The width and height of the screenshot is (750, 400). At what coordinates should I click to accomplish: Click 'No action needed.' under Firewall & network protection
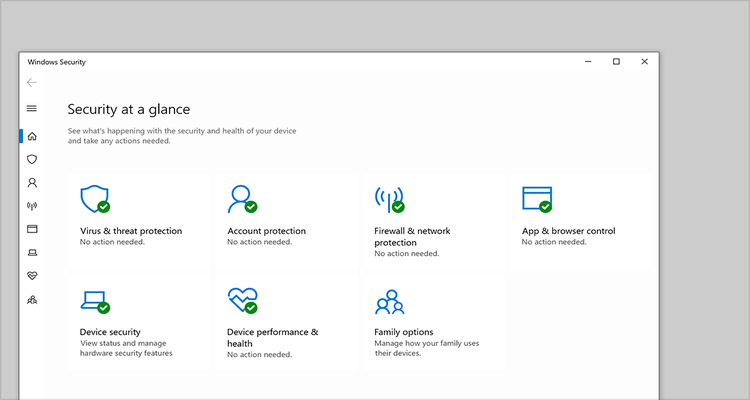point(407,254)
